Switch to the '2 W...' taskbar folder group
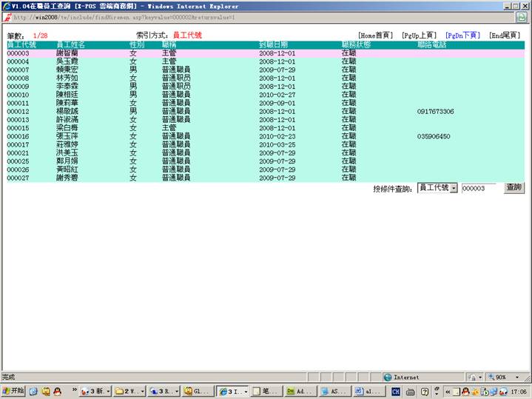Viewport: 532px width, 399px height. pyautogui.click(x=129, y=390)
